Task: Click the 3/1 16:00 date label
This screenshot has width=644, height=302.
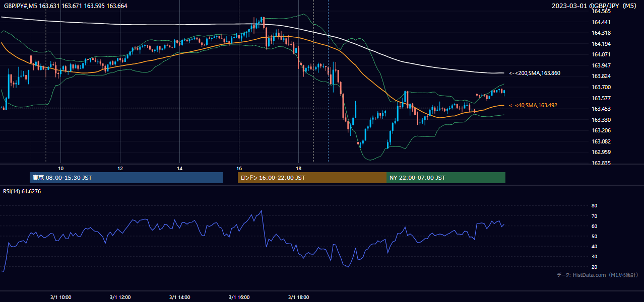Action: click(239, 297)
